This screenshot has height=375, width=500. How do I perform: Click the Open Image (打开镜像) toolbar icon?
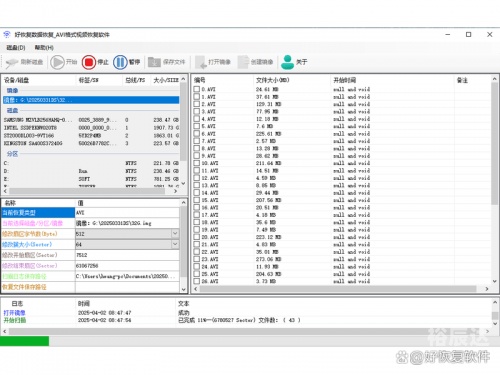(x=201, y=62)
